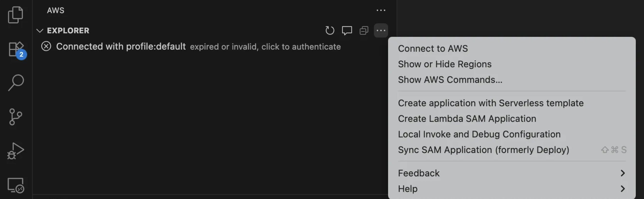Open the File Explorer in the activity bar
This screenshot has width=644, height=199.
[16, 14]
